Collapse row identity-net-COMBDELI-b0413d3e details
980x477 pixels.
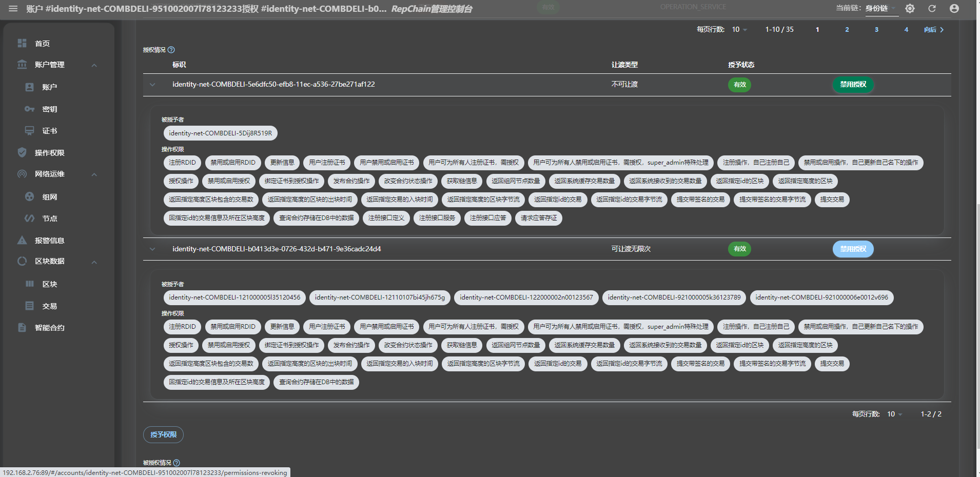click(152, 249)
